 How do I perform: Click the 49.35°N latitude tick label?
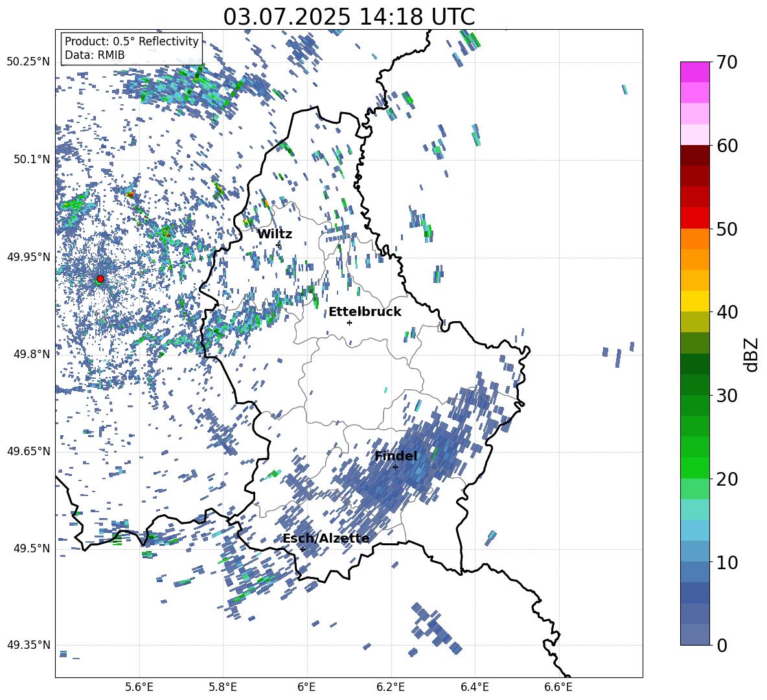tap(29, 645)
